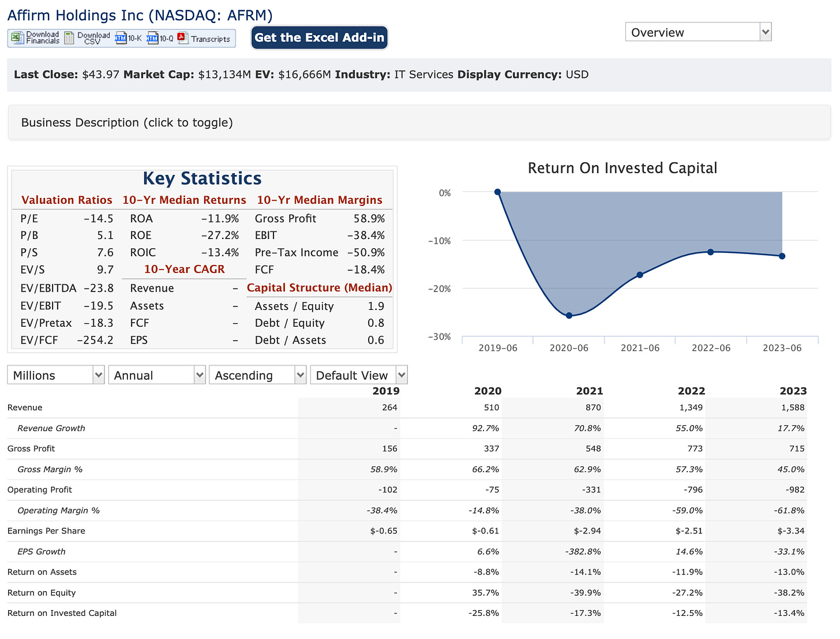The image size is (840, 639).
Task: Click the Affirm Holdings Inc title
Action: click(140, 15)
